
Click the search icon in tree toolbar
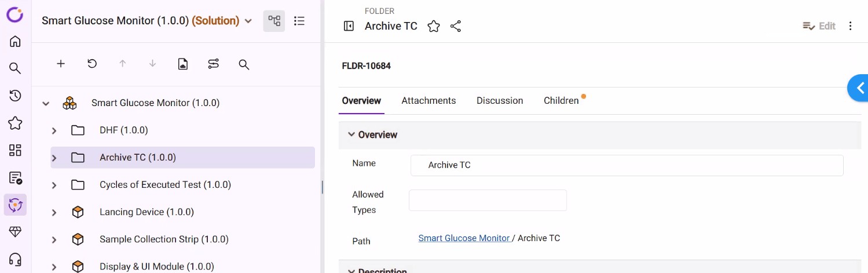click(244, 64)
